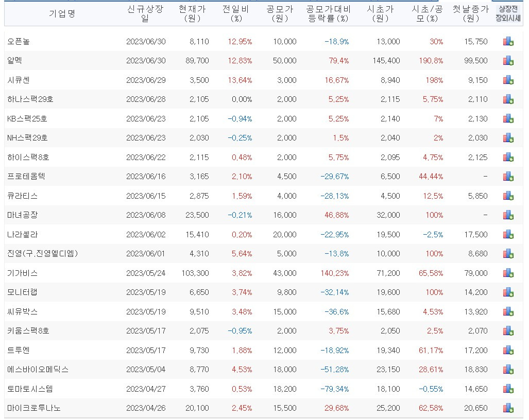529x420 pixels.
Task: Open pre-listing OTC price icon for 마이크로투나노
Action: pyautogui.click(x=508, y=408)
